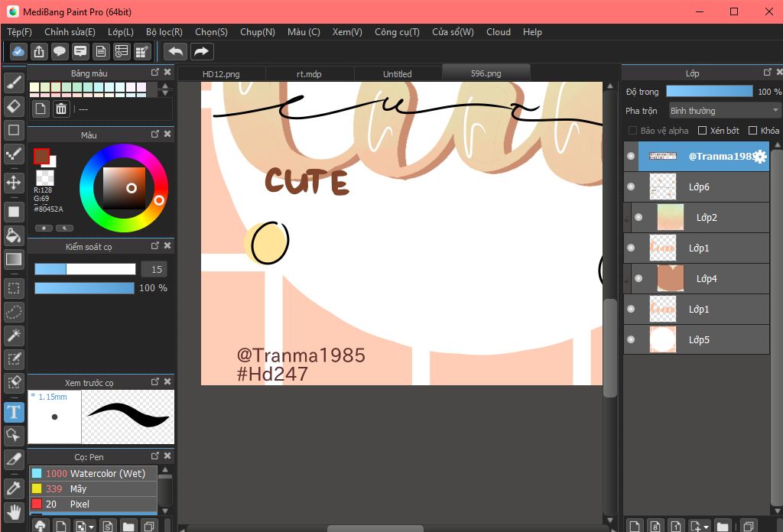Select the Brush tool

click(14, 83)
